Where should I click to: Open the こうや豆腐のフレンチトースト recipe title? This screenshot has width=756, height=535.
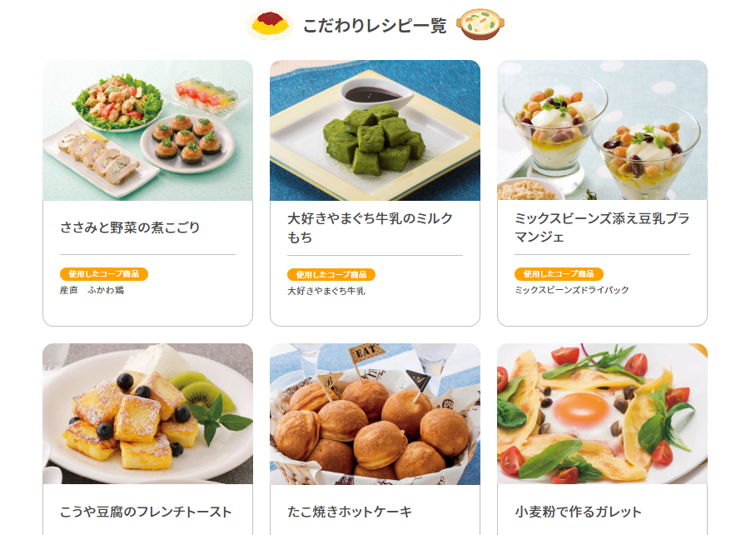click(x=146, y=512)
